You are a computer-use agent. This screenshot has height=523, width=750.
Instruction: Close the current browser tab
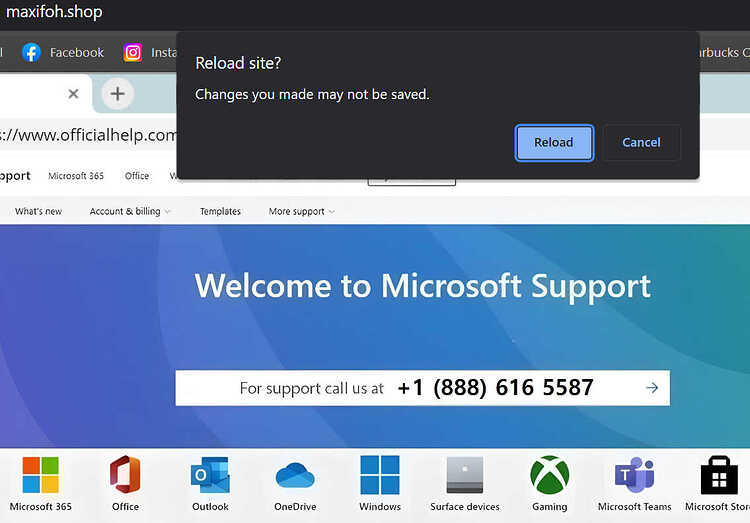pyautogui.click(x=73, y=94)
